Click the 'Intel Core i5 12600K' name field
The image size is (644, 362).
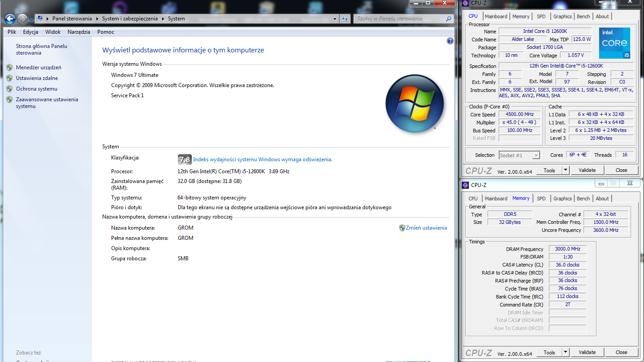click(x=545, y=31)
